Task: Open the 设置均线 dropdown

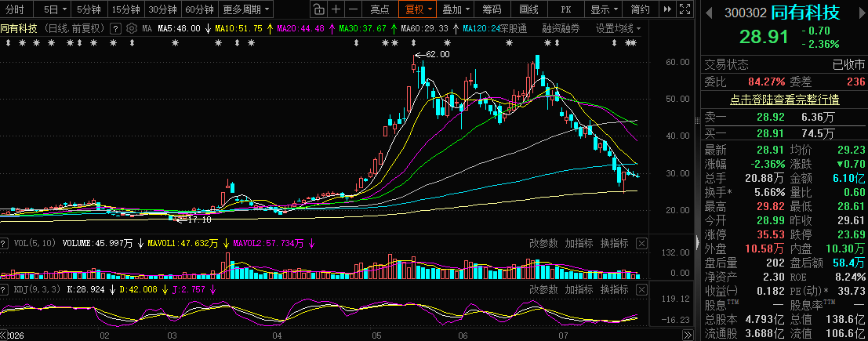Action: tap(619, 29)
